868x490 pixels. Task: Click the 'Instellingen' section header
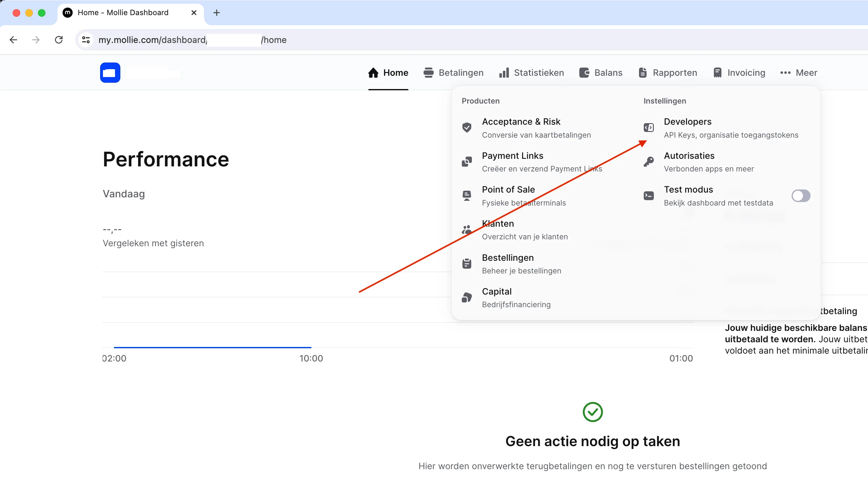pos(665,101)
